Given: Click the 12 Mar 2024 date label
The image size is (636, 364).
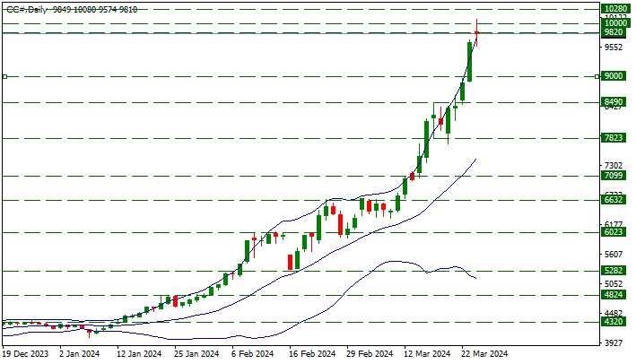Looking at the screenshot, I should tap(428, 354).
